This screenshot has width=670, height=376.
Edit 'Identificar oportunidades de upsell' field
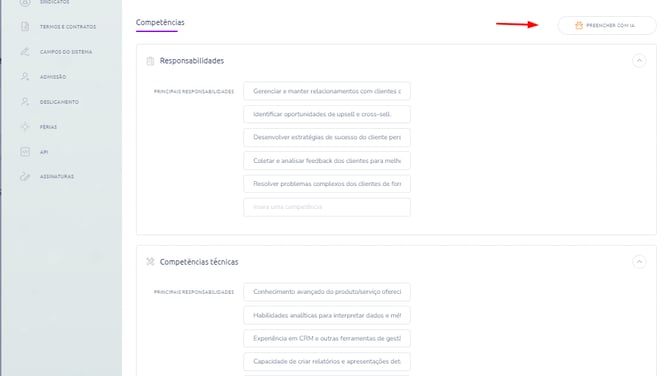(327, 114)
